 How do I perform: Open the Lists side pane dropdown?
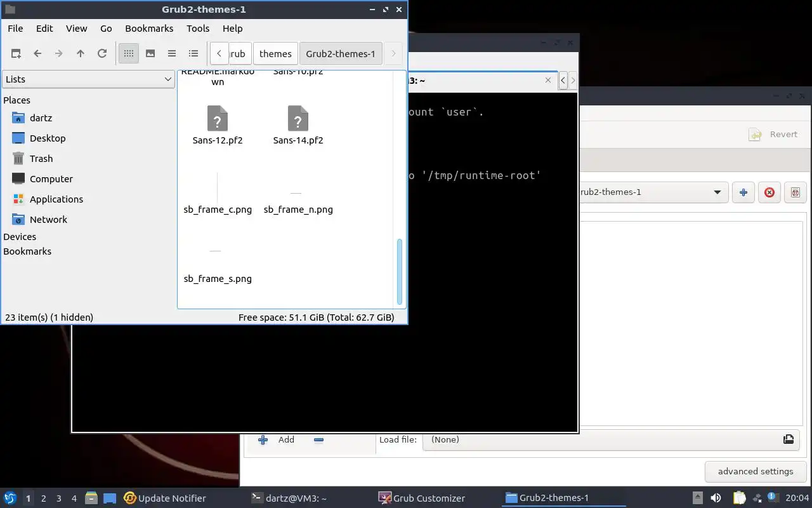(x=88, y=79)
